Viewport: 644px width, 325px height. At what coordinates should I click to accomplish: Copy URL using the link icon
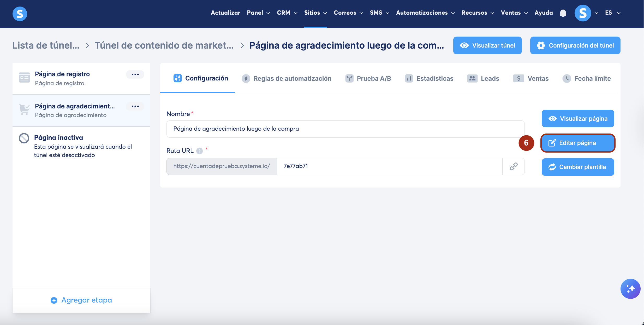point(514,166)
